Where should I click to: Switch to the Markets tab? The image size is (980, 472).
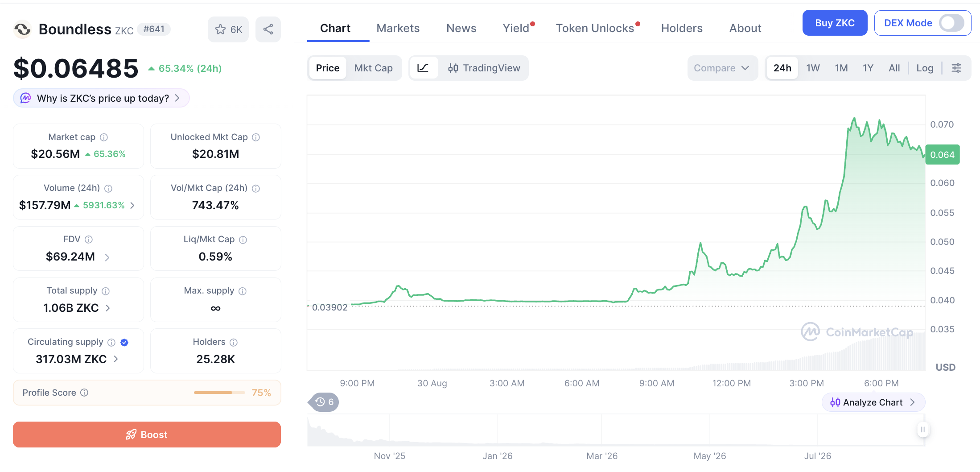pos(398,28)
